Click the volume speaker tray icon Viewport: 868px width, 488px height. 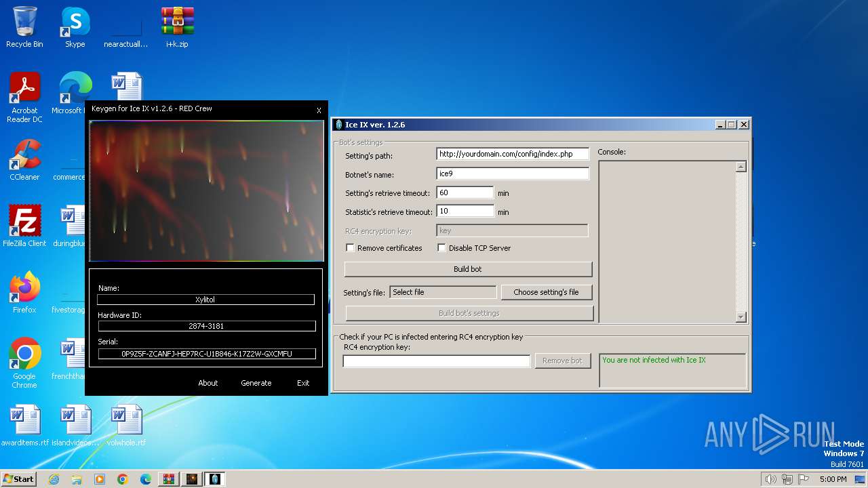(770, 479)
